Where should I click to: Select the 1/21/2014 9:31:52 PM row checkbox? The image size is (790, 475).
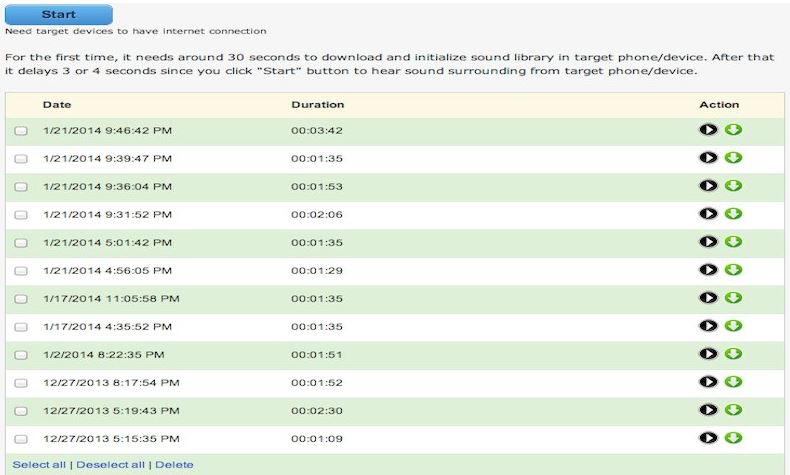click(x=21, y=215)
